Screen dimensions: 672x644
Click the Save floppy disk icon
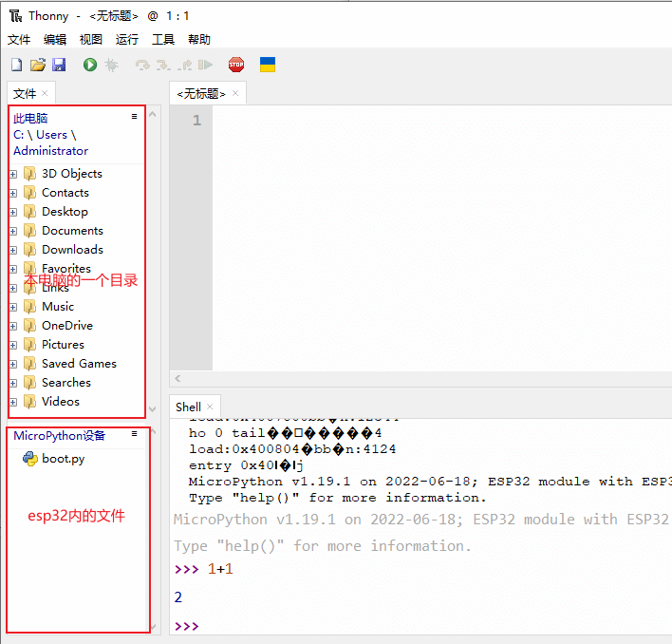59,65
